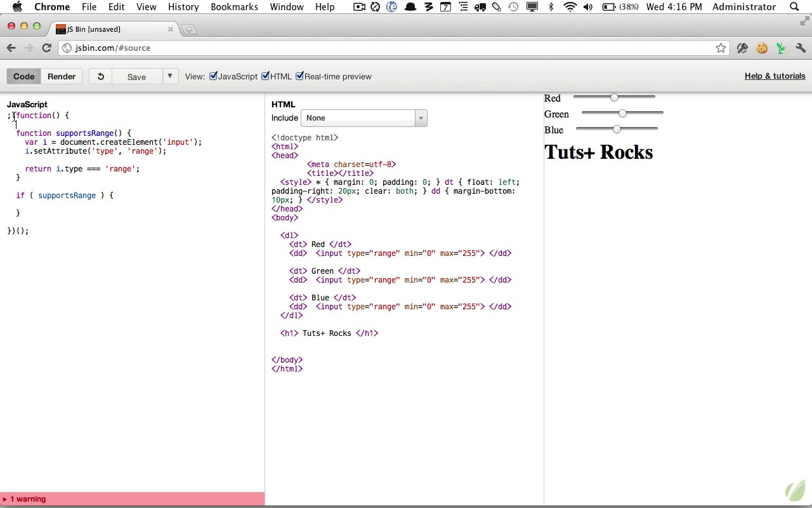Click the green extension icon in toolbar
Viewport: 812px width, 508px height.
[781, 48]
